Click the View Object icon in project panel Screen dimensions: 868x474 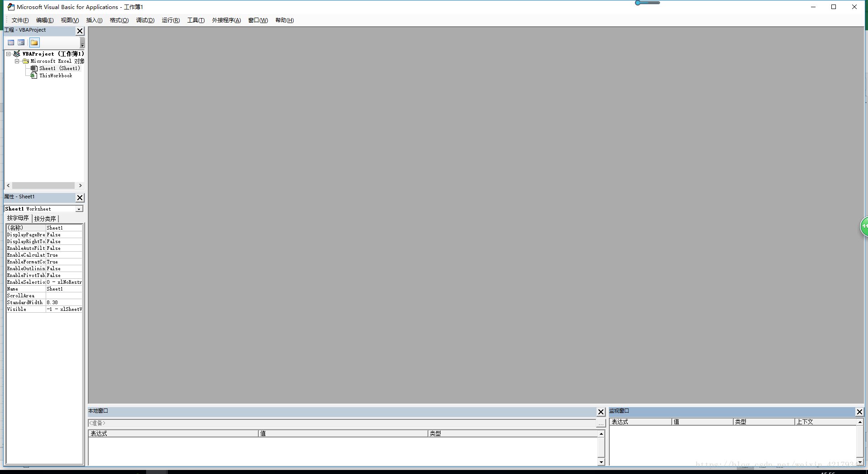[21, 42]
